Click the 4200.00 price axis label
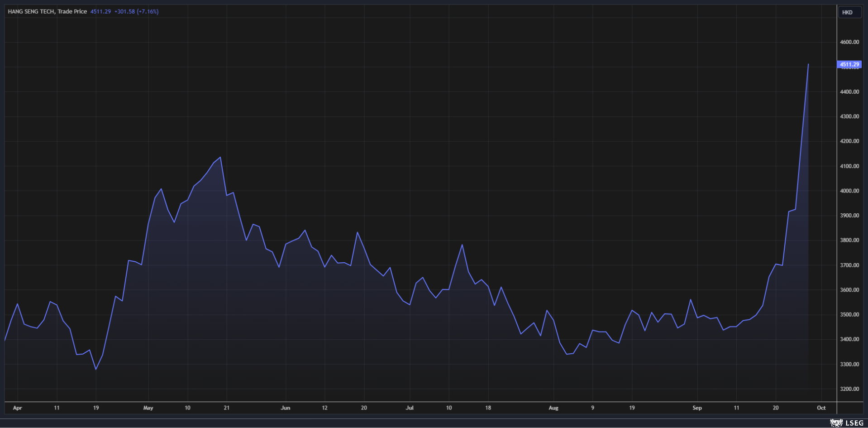This screenshot has width=868, height=428. click(849, 141)
